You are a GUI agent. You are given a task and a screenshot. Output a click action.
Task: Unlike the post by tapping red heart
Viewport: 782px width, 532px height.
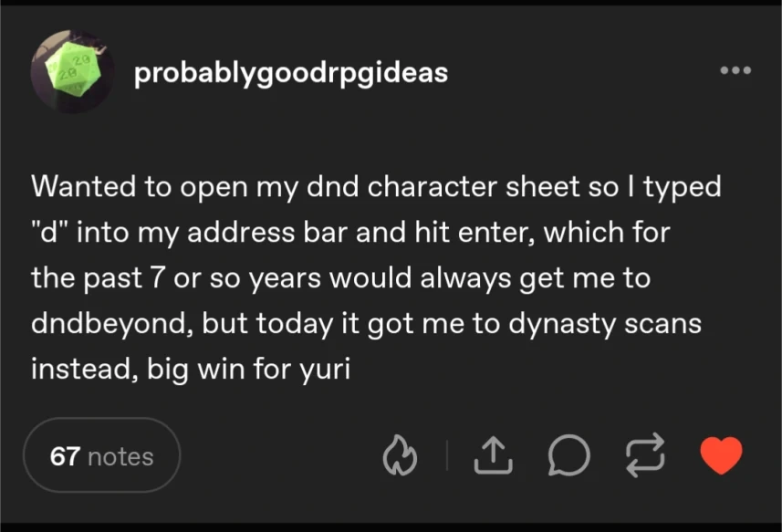720,454
